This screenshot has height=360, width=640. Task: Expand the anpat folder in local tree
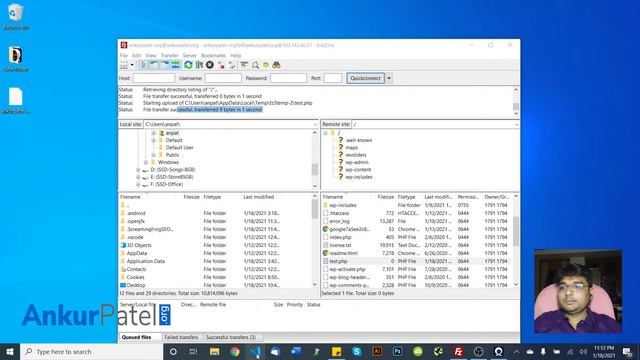[x=153, y=133]
